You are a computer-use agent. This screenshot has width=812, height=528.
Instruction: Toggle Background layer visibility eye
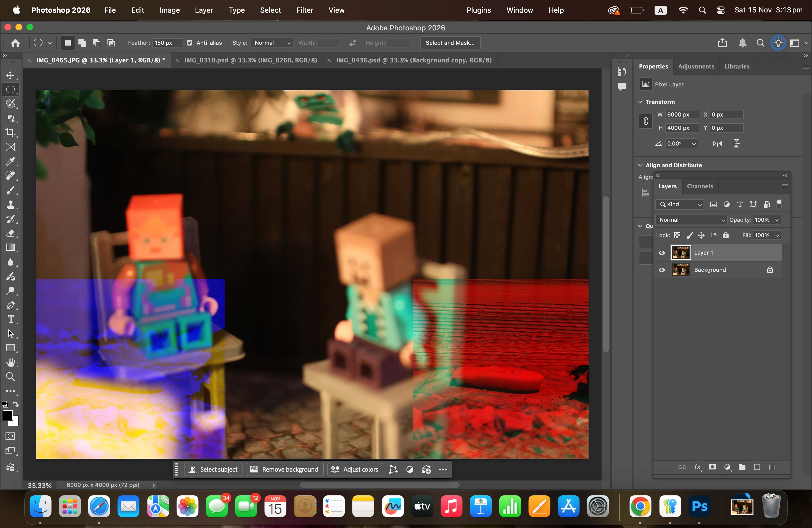pyautogui.click(x=662, y=270)
